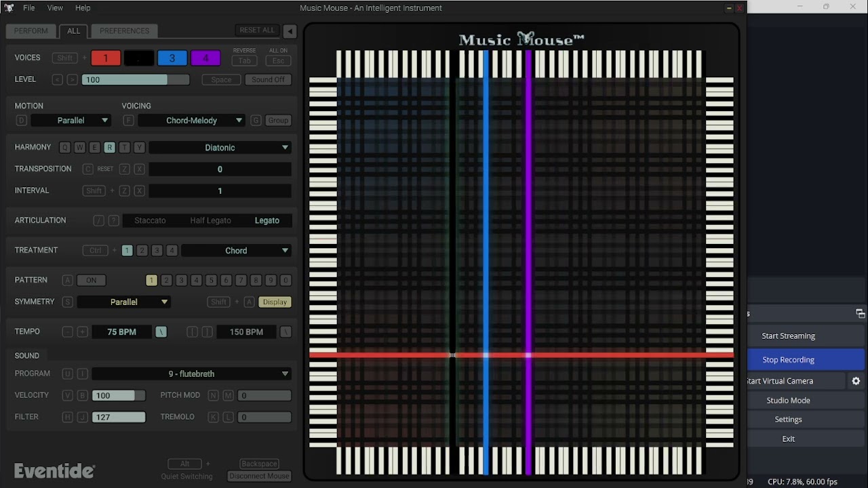This screenshot has height=488, width=868.
Task: Click the Disconnect Mouse button
Action: click(260, 476)
